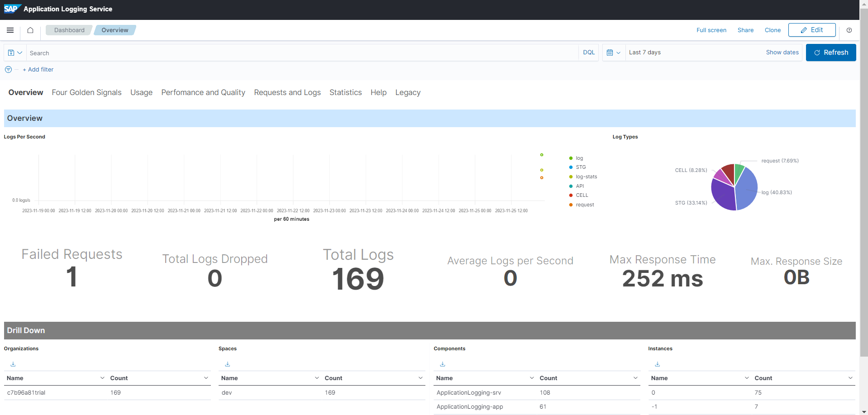Download Organizations table data
The height and width of the screenshot is (415, 868).
tap(13, 364)
